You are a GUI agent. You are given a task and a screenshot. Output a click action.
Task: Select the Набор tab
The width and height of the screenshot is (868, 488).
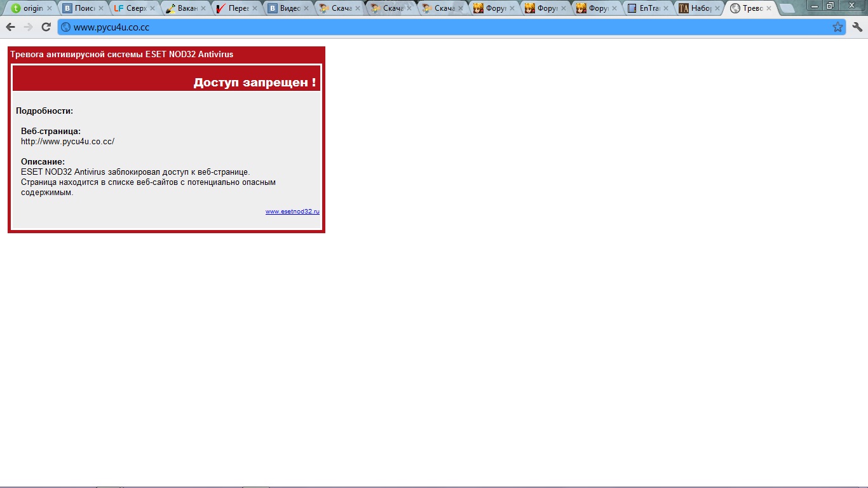[x=698, y=9]
